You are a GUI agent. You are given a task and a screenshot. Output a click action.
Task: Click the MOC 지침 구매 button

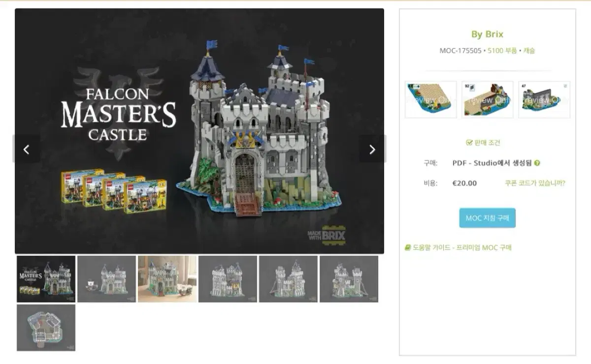(x=488, y=218)
